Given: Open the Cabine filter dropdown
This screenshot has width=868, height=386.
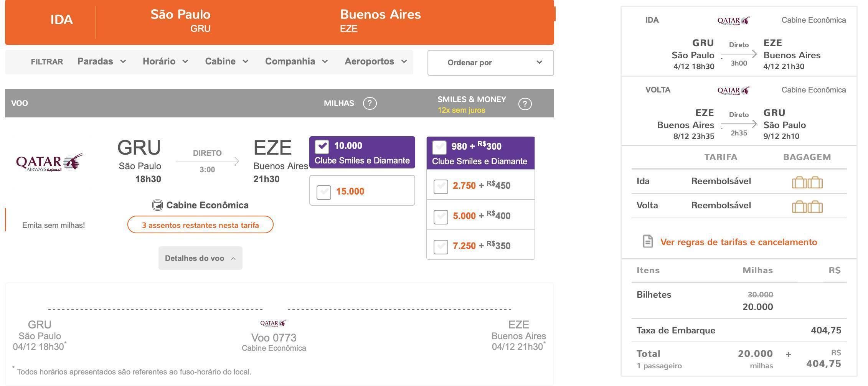Looking at the screenshot, I should click(227, 61).
